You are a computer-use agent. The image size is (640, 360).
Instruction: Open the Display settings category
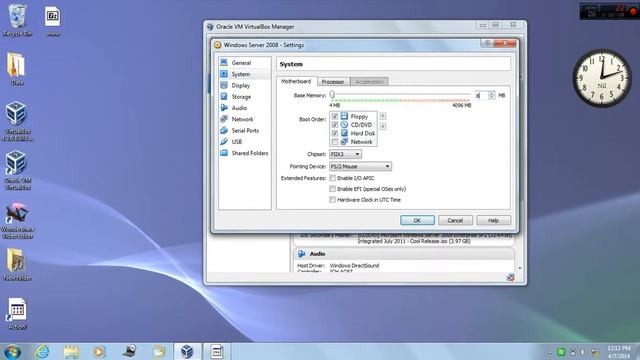pos(241,85)
